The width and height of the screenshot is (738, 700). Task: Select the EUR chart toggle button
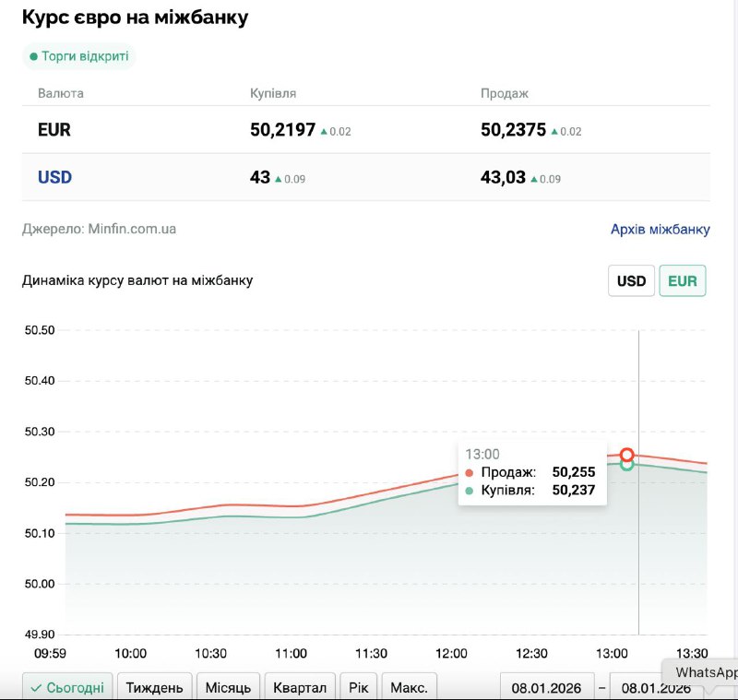(683, 281)
